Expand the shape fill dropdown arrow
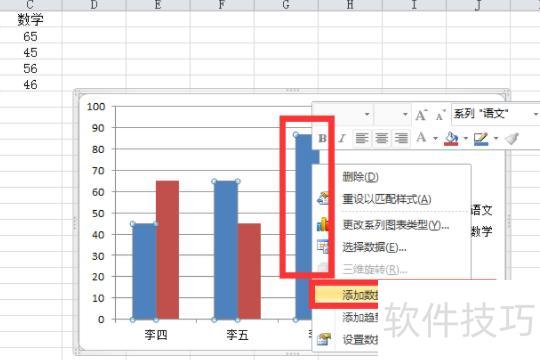 [x=466, y=138]
